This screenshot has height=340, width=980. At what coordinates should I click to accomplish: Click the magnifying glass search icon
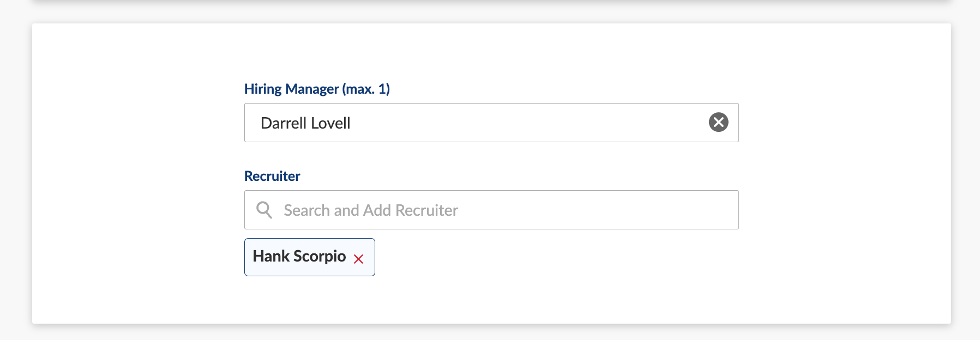point(264,210)
